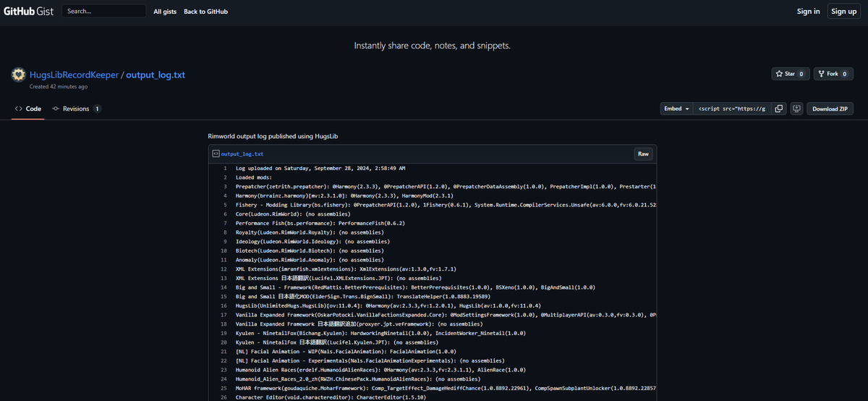This screenshot has width=868, height=401.
Task: Click the code file icon beside output_log.txt
Action: click(216, 154)
